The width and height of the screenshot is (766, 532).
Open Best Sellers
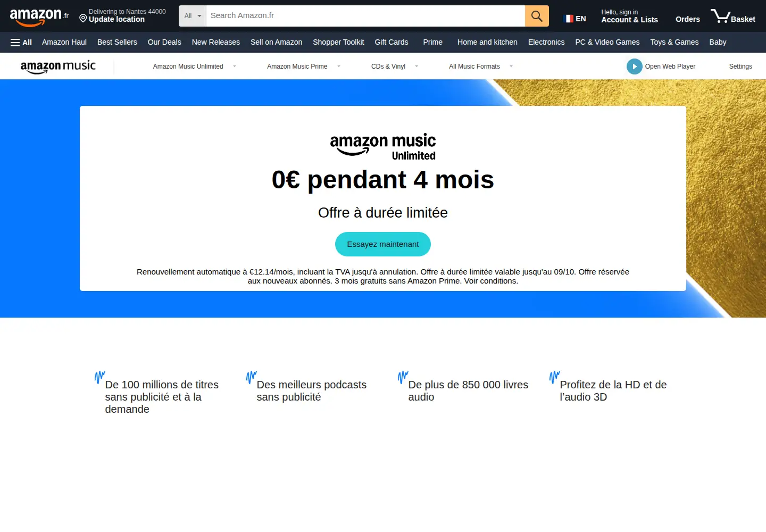(x=117, y=42)
